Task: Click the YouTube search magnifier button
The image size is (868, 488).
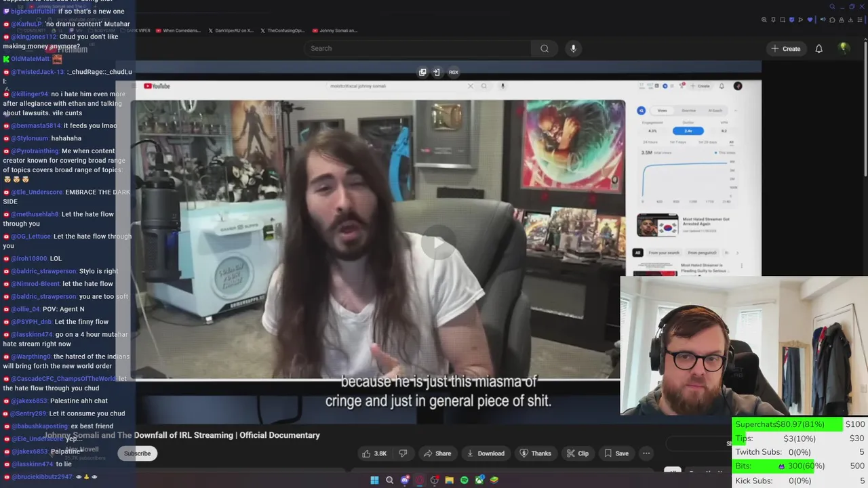Action: coord(544,48)
